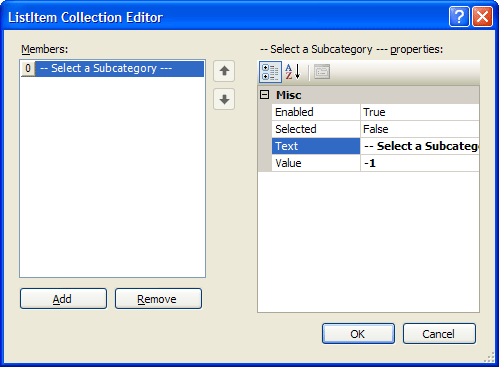Edit the Text value field

click(x=420, y=146)
